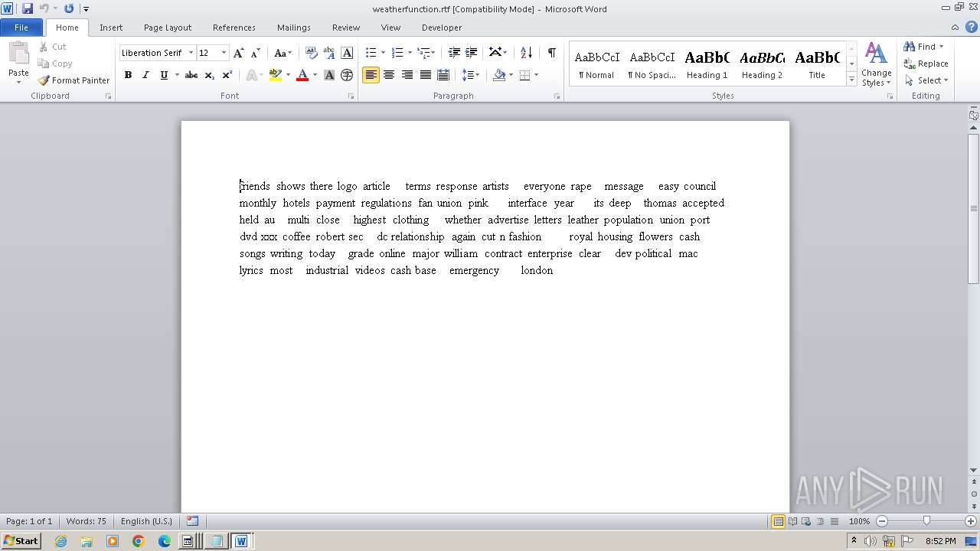The image size is (980, 551).
Task: Click the Phonetic Guide icon
Action: pyautogui.click(x=329, y=53)
